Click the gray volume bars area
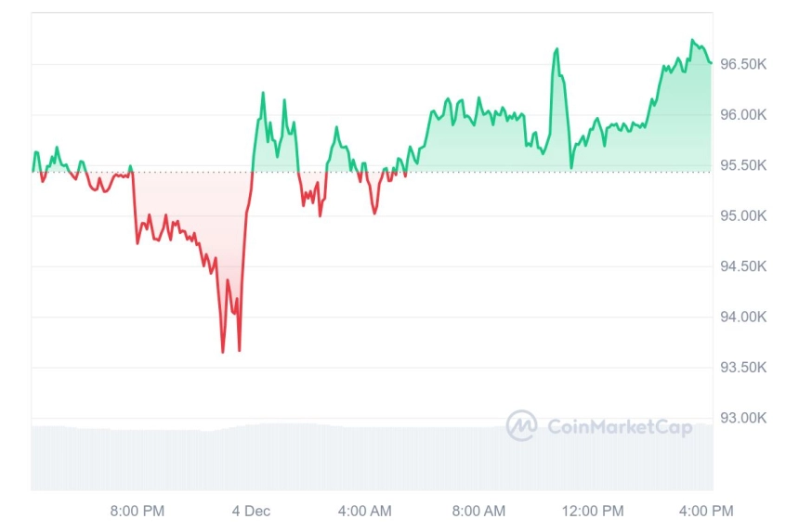 (x=372, y=457)
